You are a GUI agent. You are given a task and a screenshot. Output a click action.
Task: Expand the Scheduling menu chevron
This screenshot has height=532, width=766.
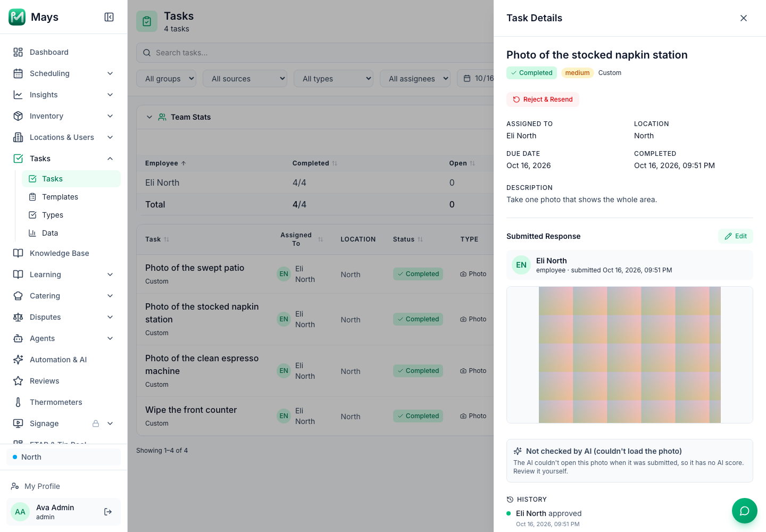click(x=110, y=73)
